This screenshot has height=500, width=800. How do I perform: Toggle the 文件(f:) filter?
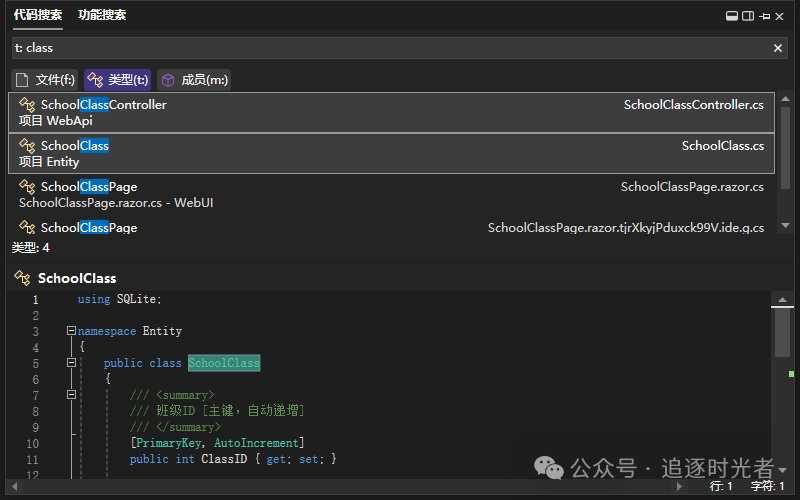click(44, 80)
